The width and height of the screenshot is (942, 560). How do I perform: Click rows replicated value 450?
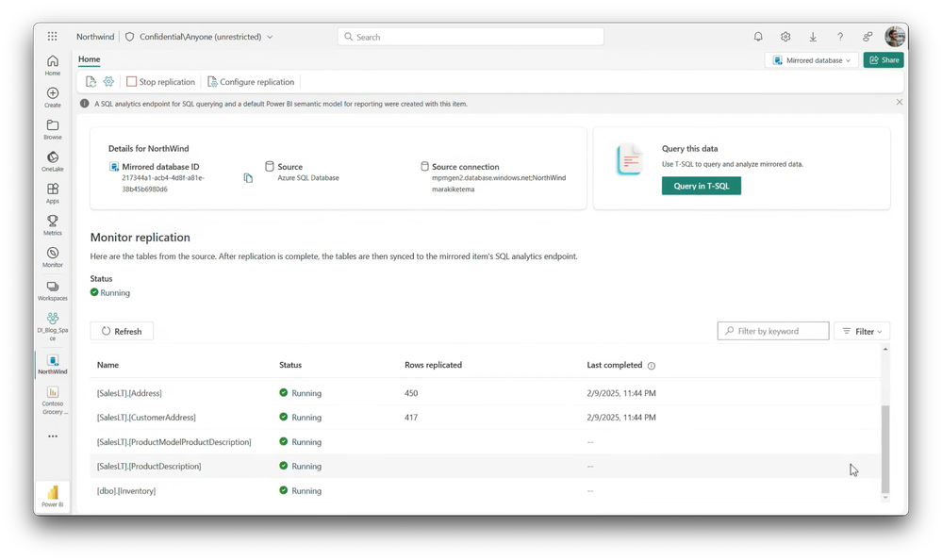click(x=411, y=393)
